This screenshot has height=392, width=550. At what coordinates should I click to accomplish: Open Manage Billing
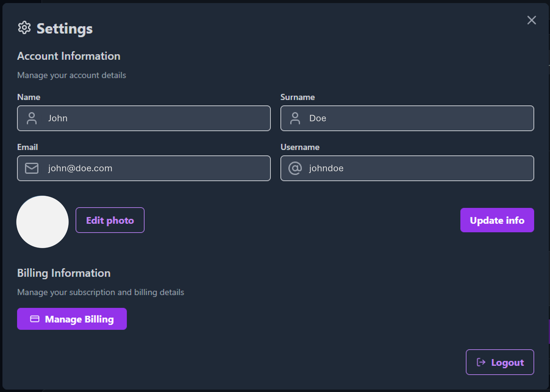click(x=72, y=319)
